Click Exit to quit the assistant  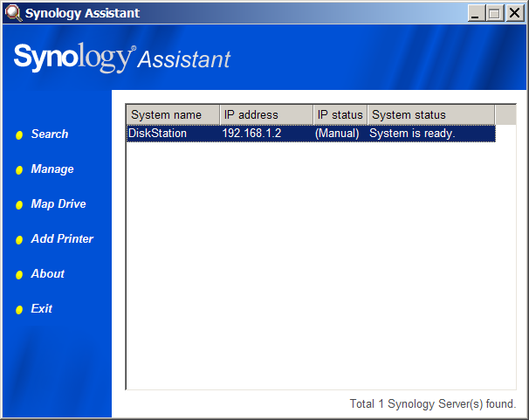(42, 308)
